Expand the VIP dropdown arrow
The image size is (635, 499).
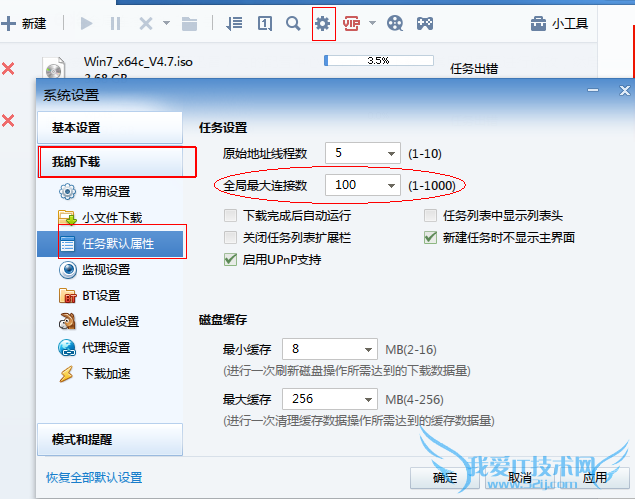(372, 23)
